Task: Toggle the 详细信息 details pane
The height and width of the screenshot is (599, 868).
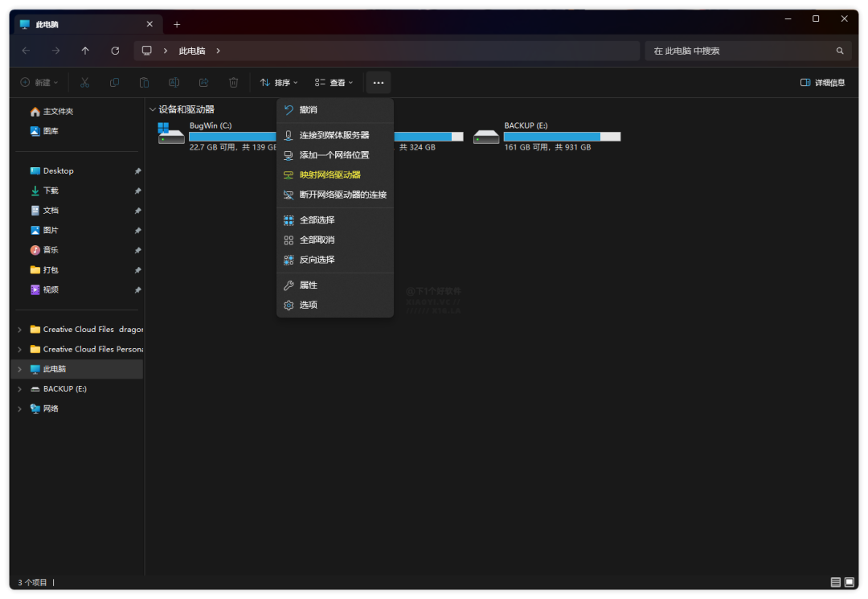Action: (x=823, y=83)
